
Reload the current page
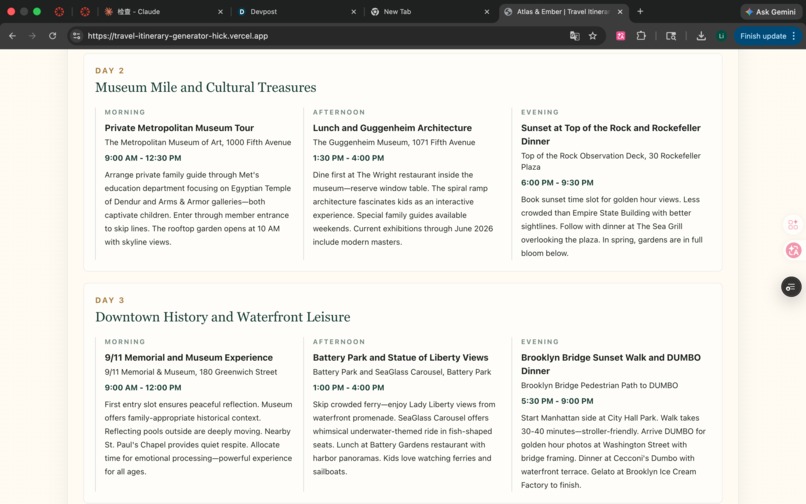pyautogui.click(x=52, y=36)
